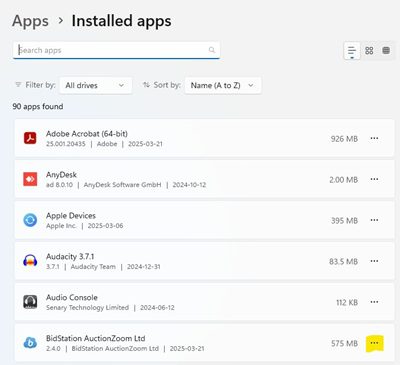Open more options for AnyDesk
400x365 pixels.
point(374,179)
